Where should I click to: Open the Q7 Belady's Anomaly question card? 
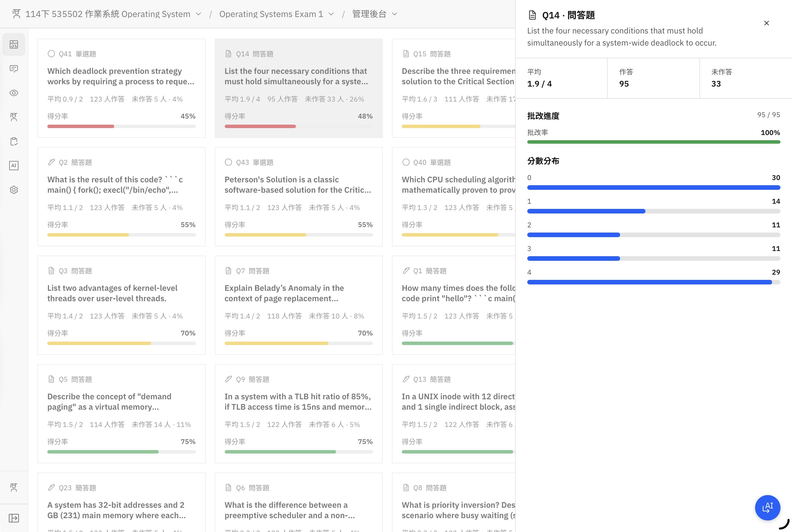299,305
